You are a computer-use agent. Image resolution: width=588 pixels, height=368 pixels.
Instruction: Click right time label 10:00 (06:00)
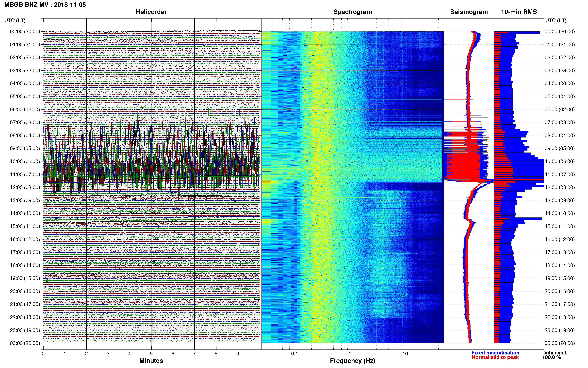point(560,161)
